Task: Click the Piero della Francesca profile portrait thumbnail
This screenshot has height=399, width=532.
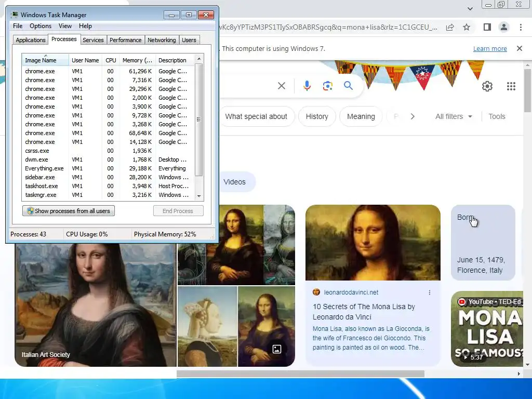Action: tap(207, 326)
